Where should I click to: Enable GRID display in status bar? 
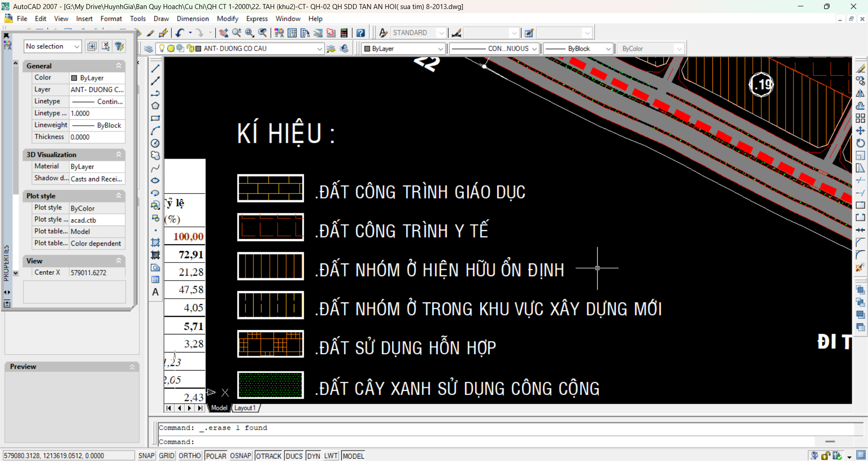tap(166, 456)
